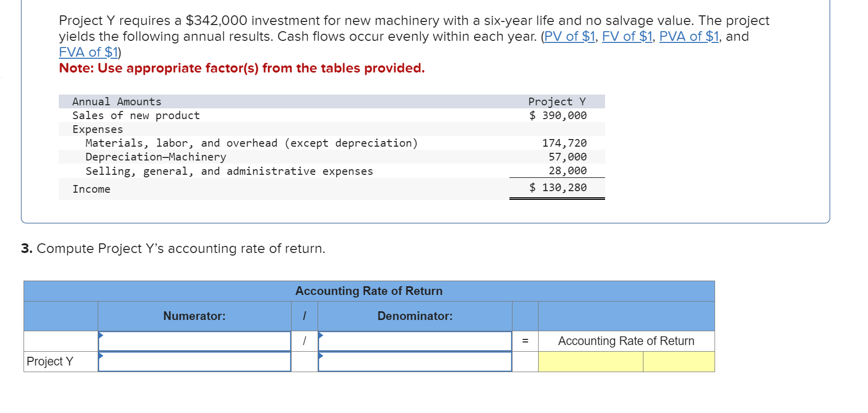Open the PVA of $1 table link
This screenshot has height=413, width=868.
pos(689,36)
